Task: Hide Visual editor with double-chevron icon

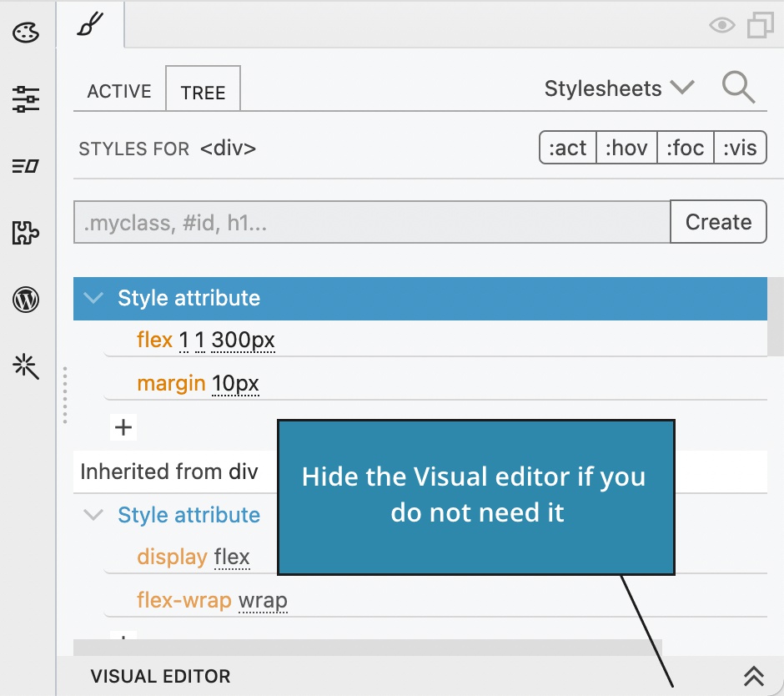Action: [x=753, y=676]
